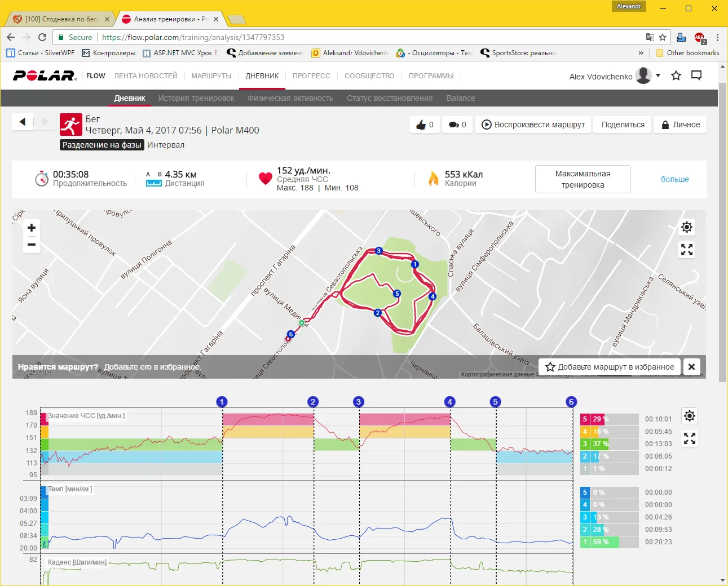Switch to История тренировок tab
Screen dimensions: 728x586
(x=196, y=98)
